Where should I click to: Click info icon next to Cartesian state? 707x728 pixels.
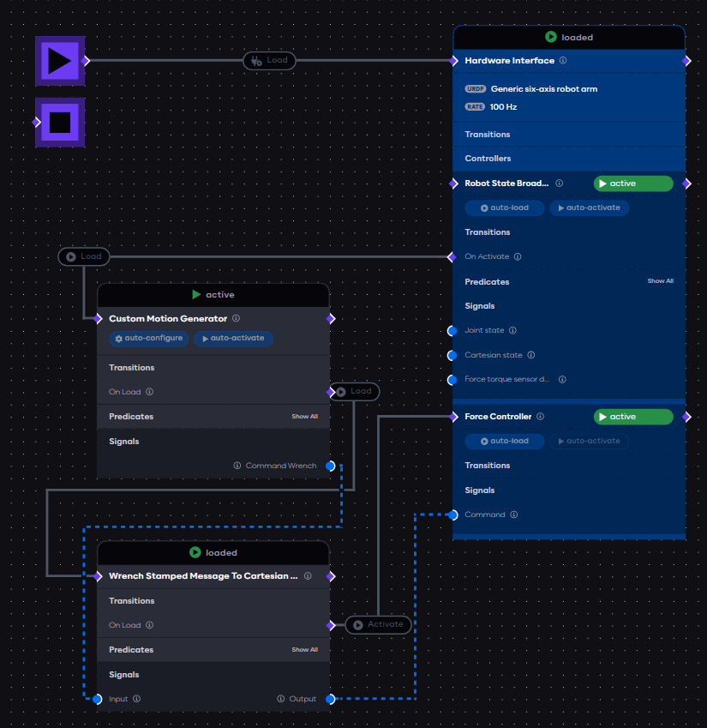[530, 355]
